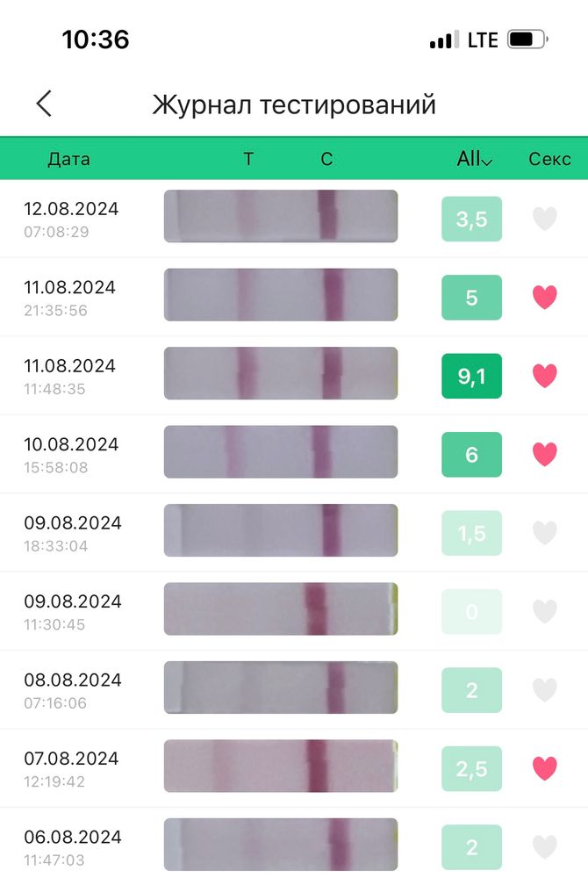Image resolution: width=588 pixels, height=878 pixels.
Task: Select the 1,5 result value
Action: tap(471, 533)
